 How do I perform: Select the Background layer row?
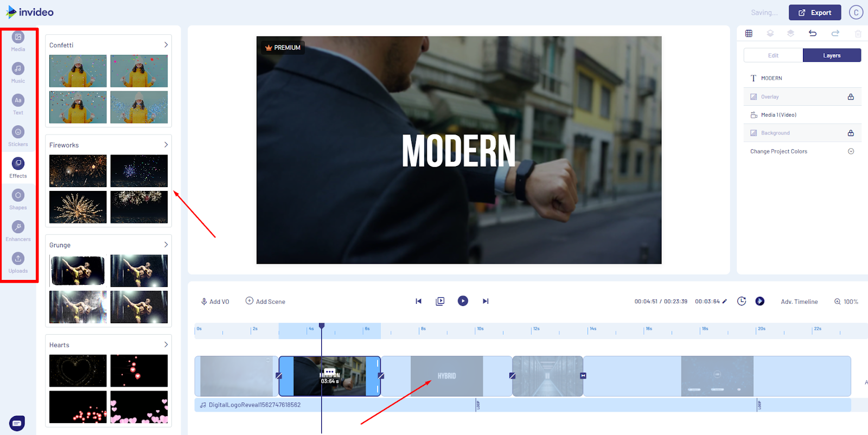point(802,133)
